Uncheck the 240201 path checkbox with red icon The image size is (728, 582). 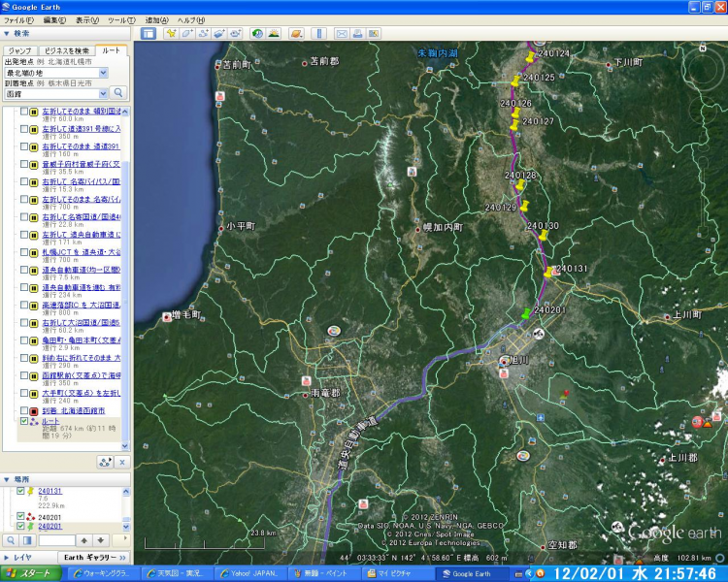(x=20, y=516)
